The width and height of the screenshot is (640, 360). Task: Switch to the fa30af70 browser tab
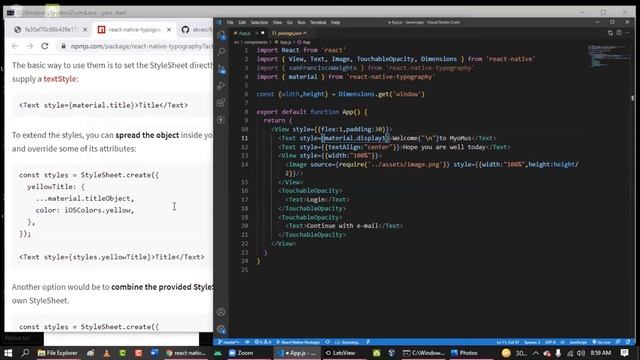click(50, 29)
